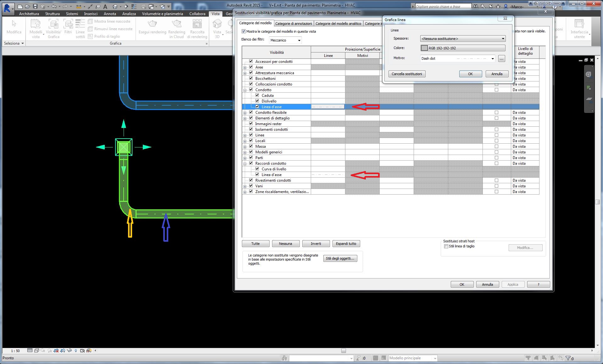Click the 'Stili degli oggetti...' button
This screenshot has width=603, height=364.
point(340,258)
